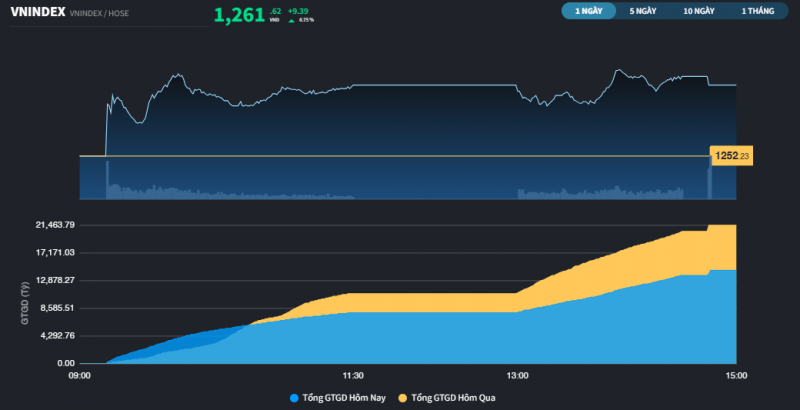The height and width of the screenshot is (410, 800).
Task: Toggle the Tổng GTGD Hôm Qua legend
Action: pyautogui.click(x=447, y=398)
